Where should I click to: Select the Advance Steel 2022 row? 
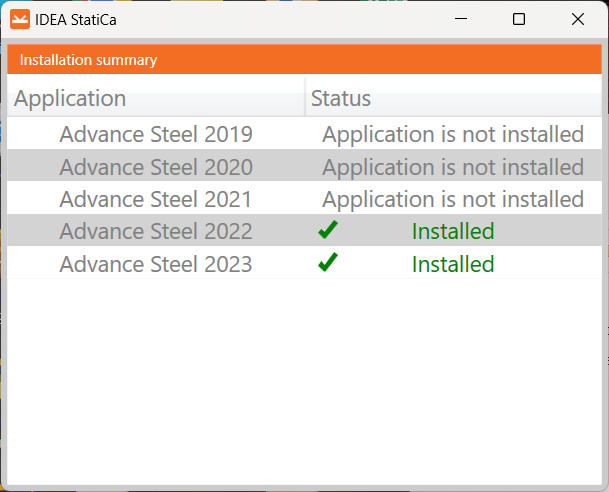point(156,232)
